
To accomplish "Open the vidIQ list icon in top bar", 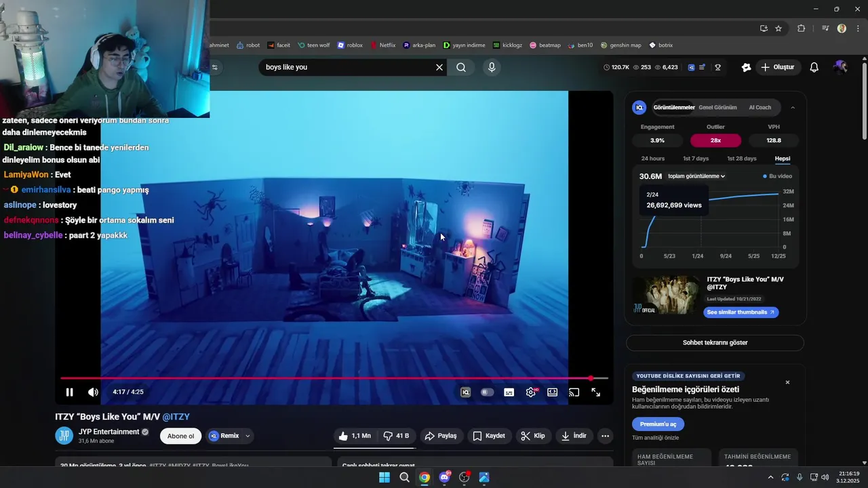I will (x=702, y=67).
